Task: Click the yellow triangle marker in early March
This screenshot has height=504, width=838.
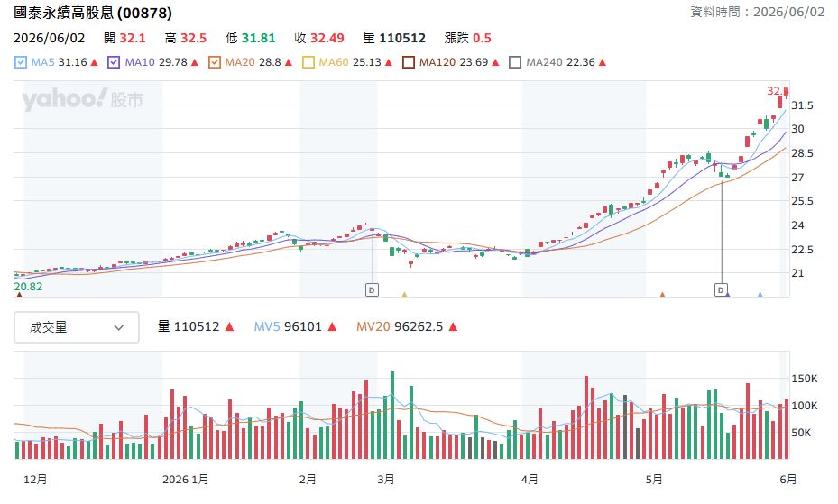Action: tap(405, 294)
